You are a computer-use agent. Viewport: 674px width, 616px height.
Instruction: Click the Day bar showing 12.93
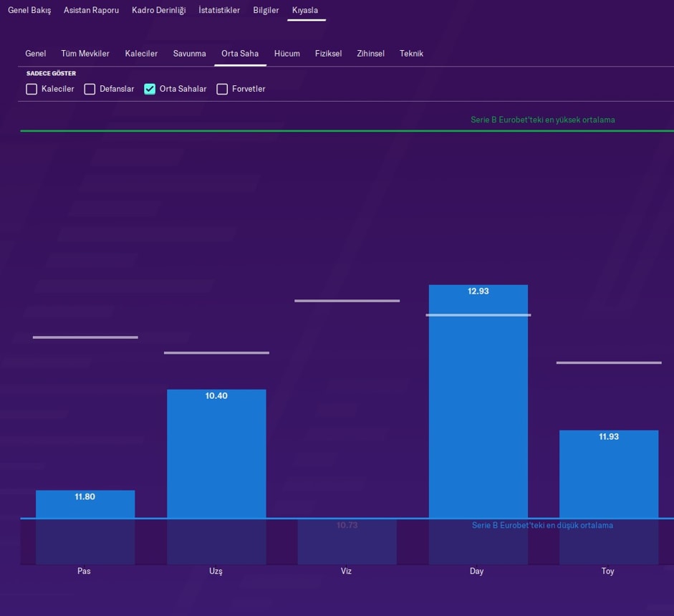[478, 401]
